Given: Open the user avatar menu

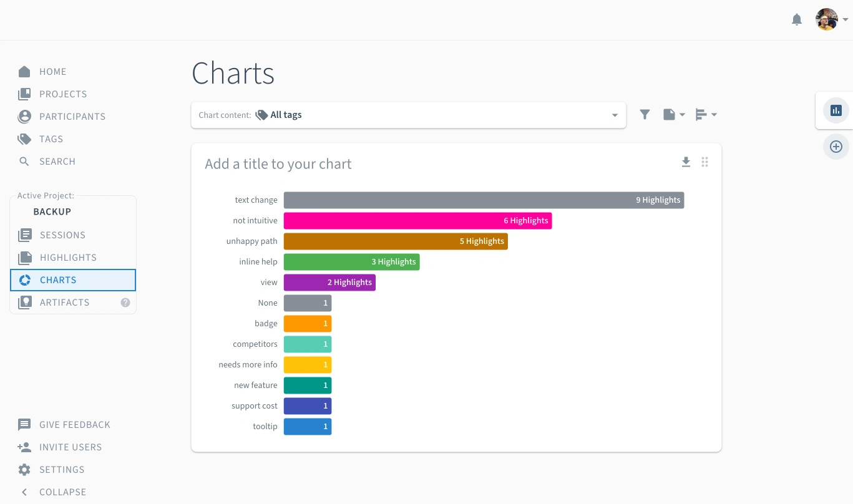Looking at the screenshot, I should [x=832, y=19].
